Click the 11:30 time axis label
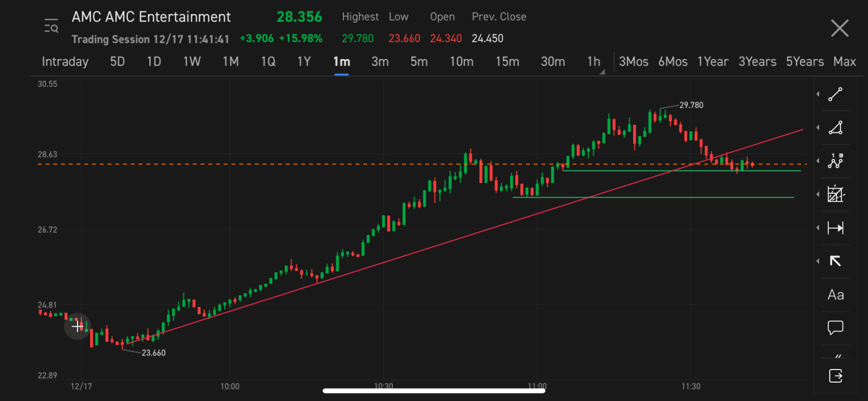The image size is (868, 401). coord(691,386)
